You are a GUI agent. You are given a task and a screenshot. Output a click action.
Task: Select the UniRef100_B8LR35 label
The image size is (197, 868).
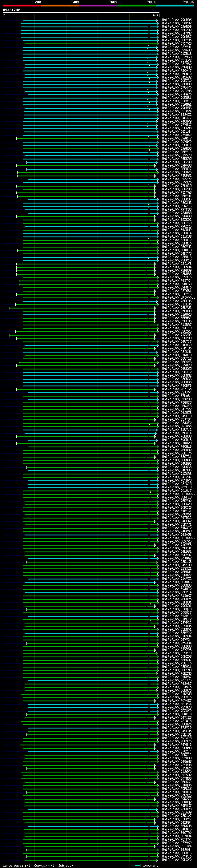(176, 200)
